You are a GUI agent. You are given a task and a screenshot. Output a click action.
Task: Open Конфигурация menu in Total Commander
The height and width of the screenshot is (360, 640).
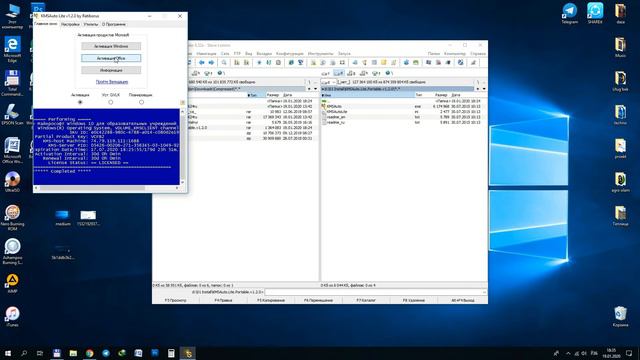290,53
